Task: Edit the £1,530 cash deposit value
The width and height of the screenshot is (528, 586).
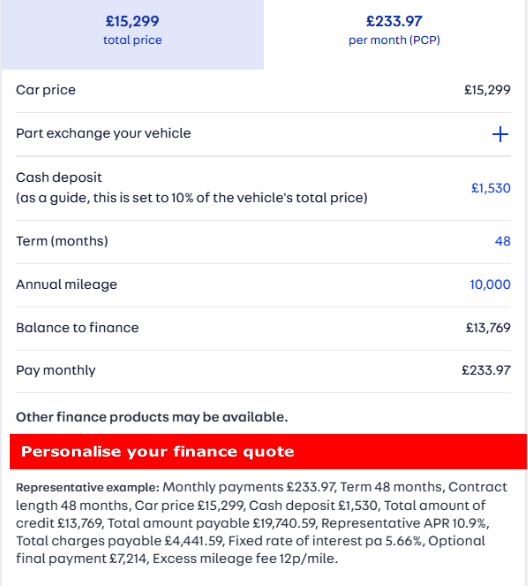Action: click(491, 188)
